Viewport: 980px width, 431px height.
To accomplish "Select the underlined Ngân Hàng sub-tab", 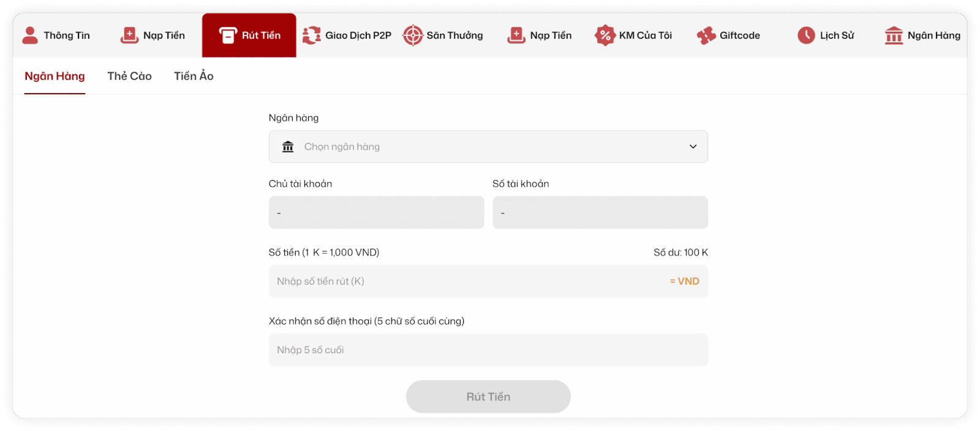I will pyautogui.click(x=55, y=77).
